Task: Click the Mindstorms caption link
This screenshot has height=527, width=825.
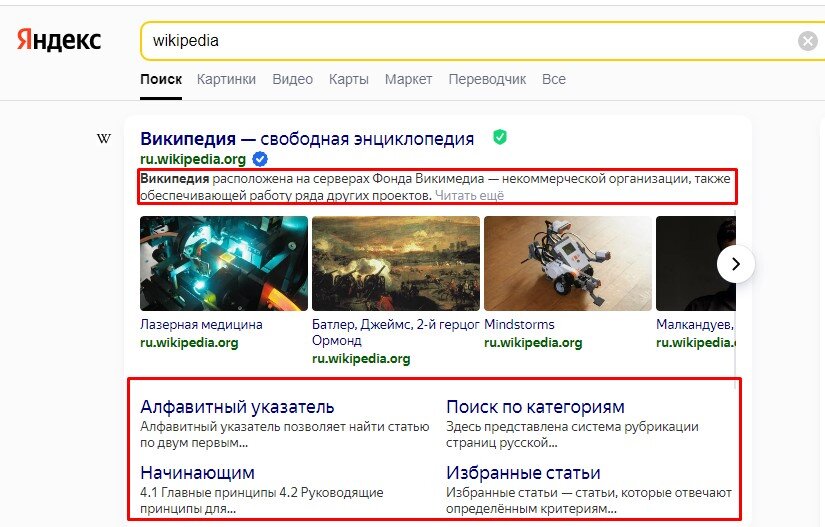Action: (x=519, y=325)
